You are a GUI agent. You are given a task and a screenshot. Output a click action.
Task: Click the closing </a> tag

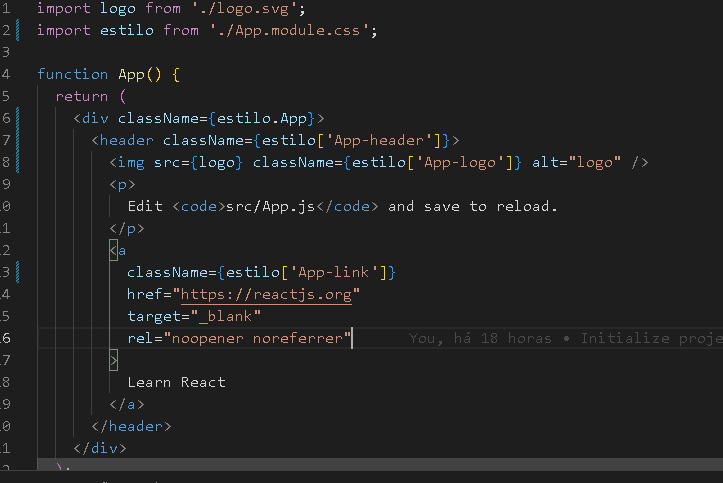[127, 404]
